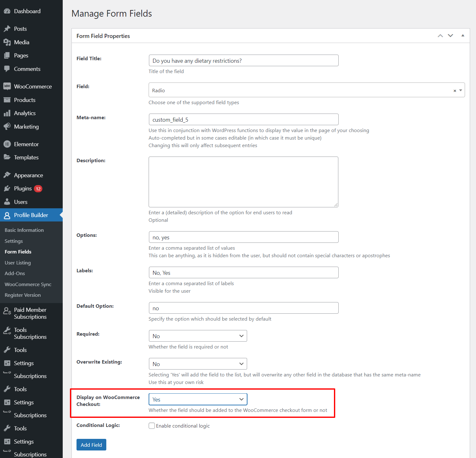The height and width of the screenshot is (458, 476).
Task: Click the Analytics bar chart icon
Action: (x=7, y=113)
